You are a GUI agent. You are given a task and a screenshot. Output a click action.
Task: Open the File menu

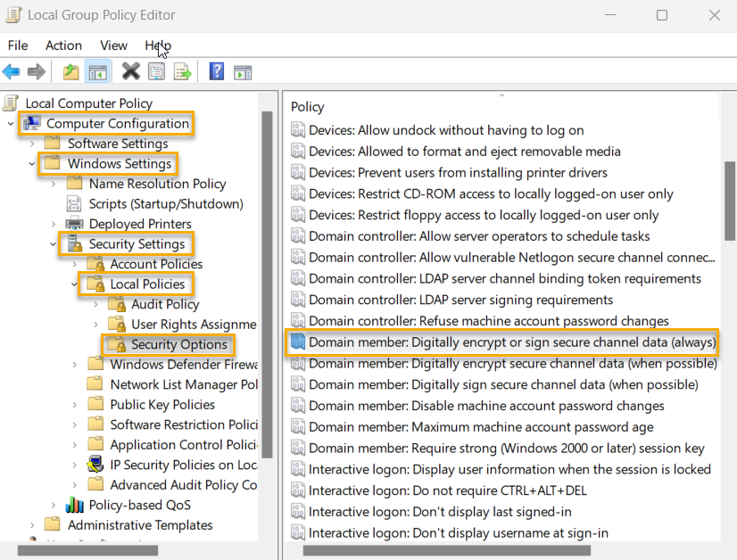click(x=17, y=45)
